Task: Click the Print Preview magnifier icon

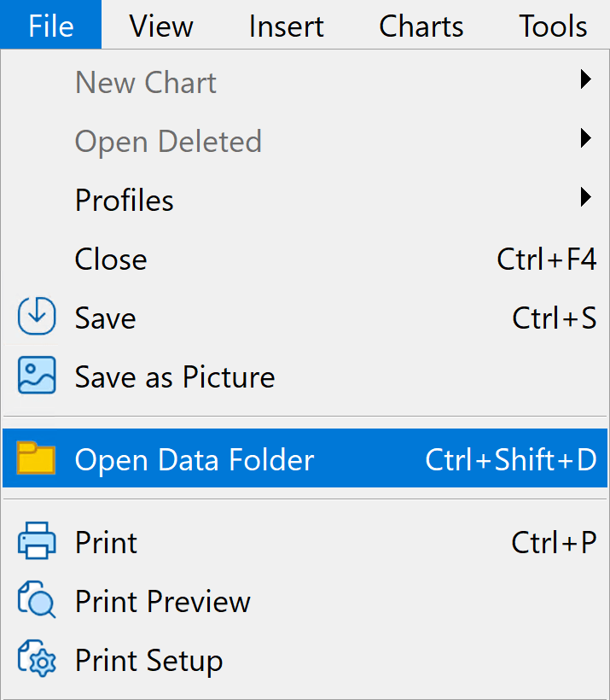Action: pos(37,599)
